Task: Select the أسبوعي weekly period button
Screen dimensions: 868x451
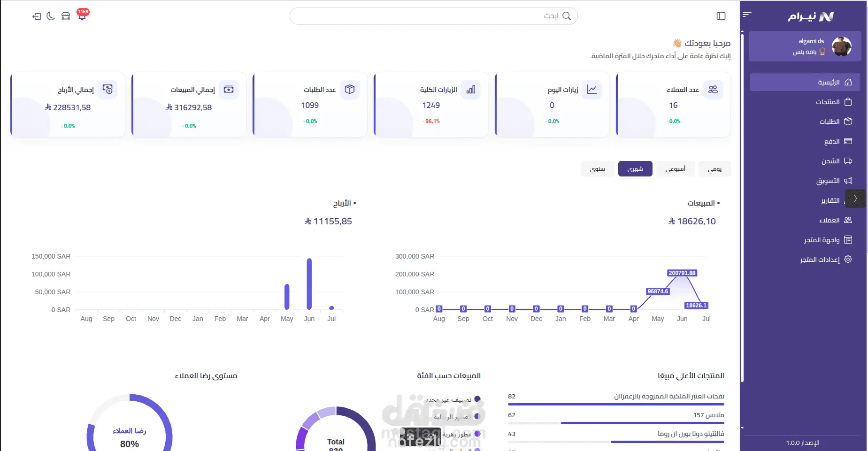Action: coord(675,169)
